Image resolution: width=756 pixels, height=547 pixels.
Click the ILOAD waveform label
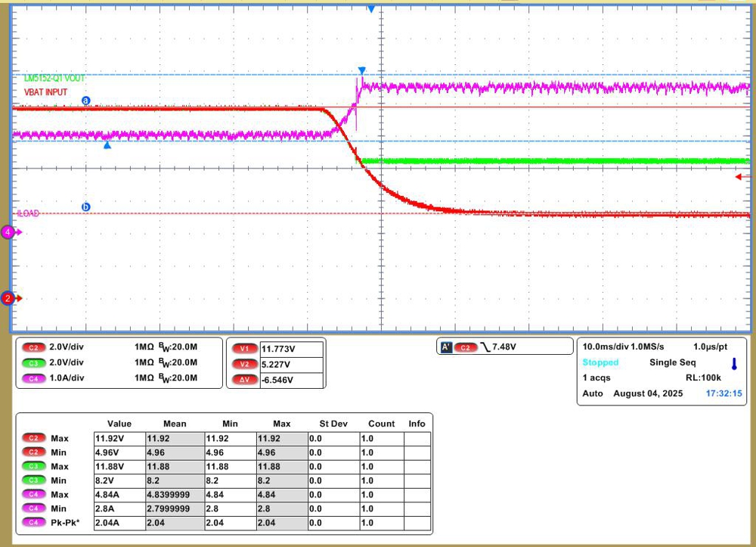click(x=28, y=214)
